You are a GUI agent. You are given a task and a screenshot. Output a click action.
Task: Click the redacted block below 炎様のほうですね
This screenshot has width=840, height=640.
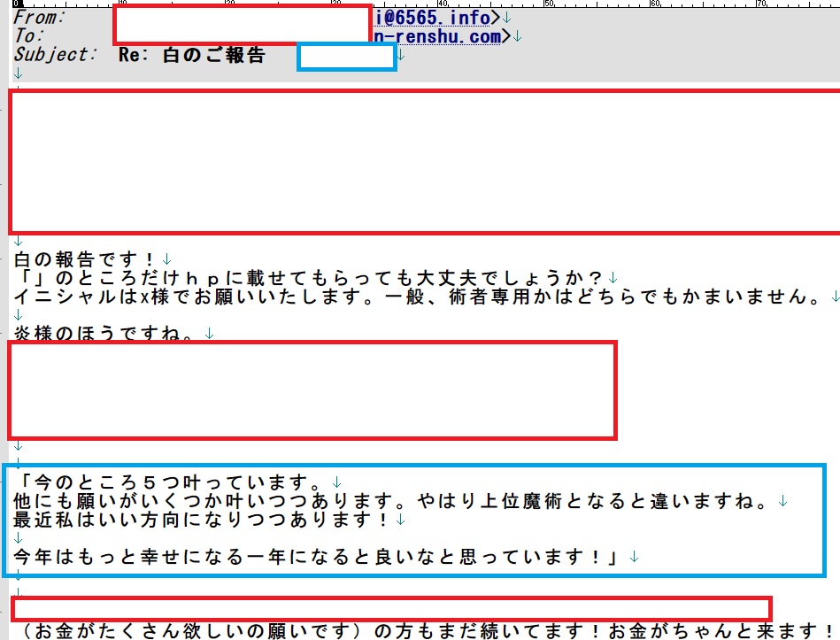point(312,389)
